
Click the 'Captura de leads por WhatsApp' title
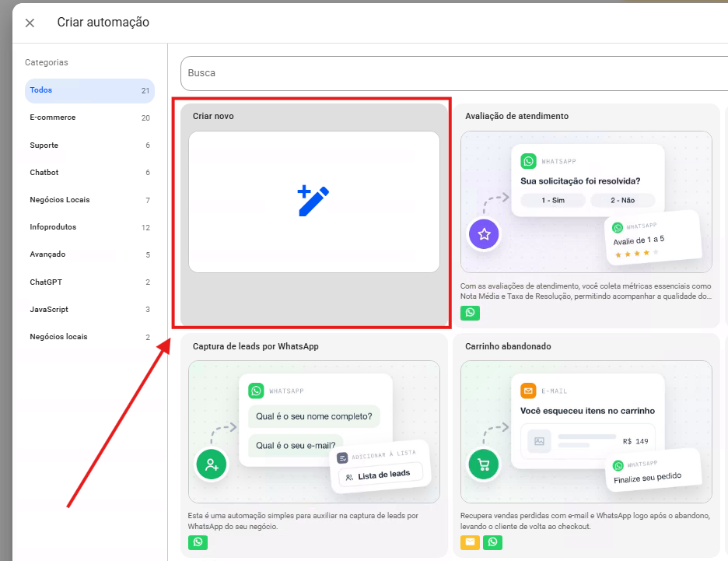[x=256, y=346]
